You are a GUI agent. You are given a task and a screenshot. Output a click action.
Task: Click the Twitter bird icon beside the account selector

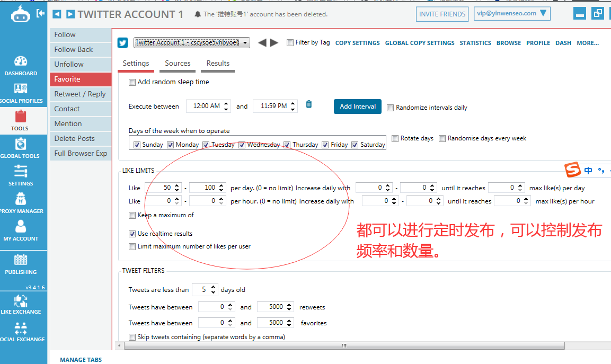(122, 43)
